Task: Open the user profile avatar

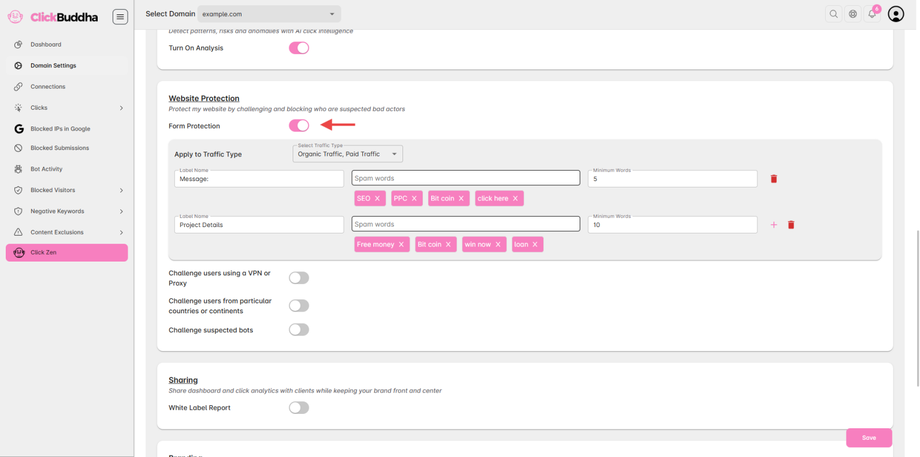Action: (x=896, y=14)
